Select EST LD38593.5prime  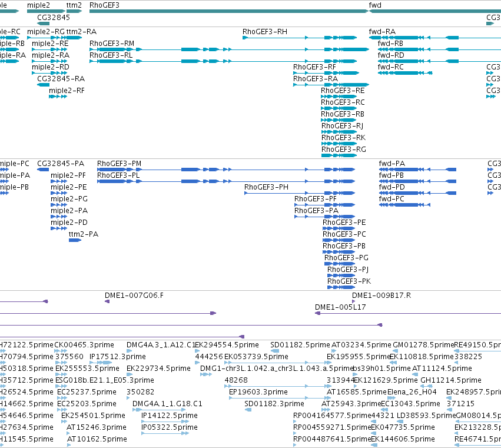tap(426, 416)
